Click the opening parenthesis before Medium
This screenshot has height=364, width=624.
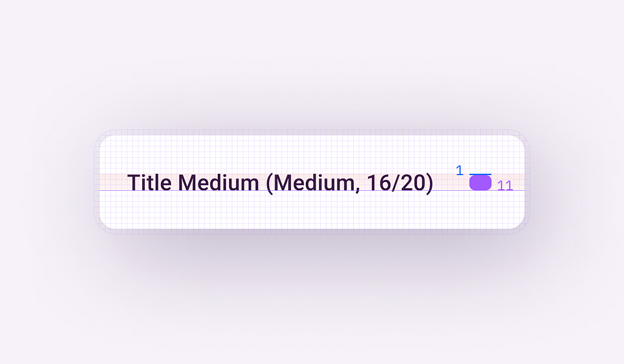point(270,184)
